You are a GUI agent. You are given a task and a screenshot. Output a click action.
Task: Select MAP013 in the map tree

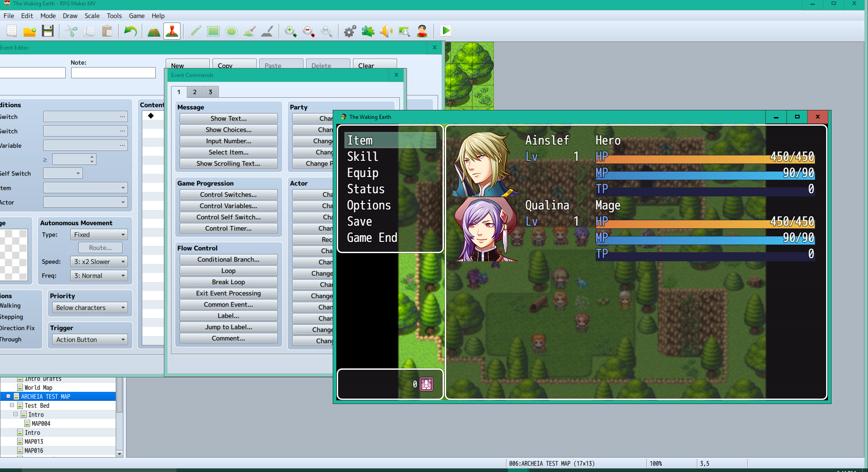coord(34,441)
